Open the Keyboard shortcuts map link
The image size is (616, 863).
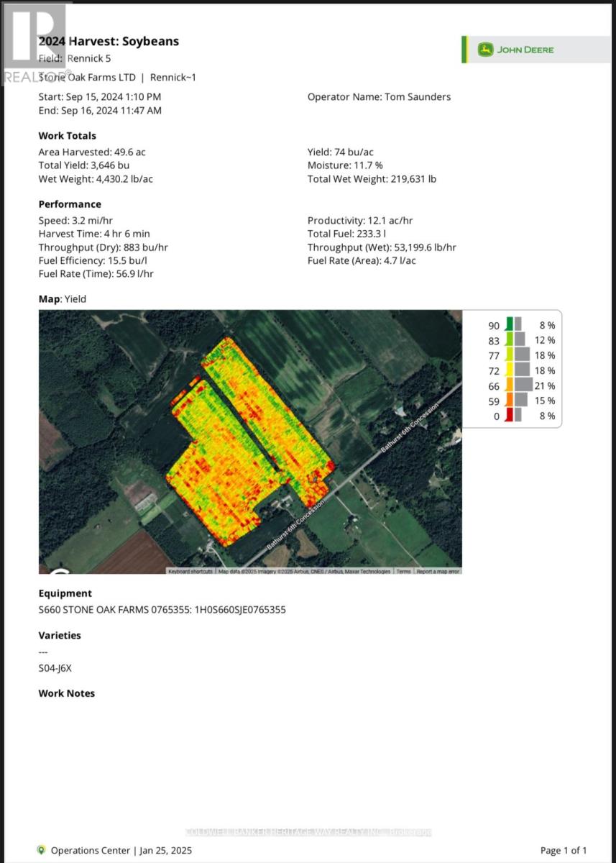coord(190,572)
